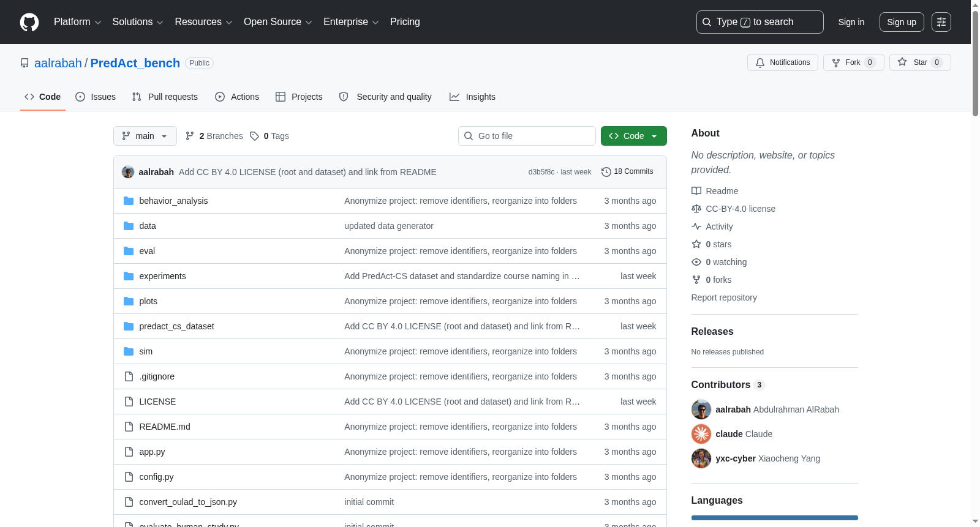980x527 pixels.
Task: Click the folder icon beside experiments
Action: point(129,276)
